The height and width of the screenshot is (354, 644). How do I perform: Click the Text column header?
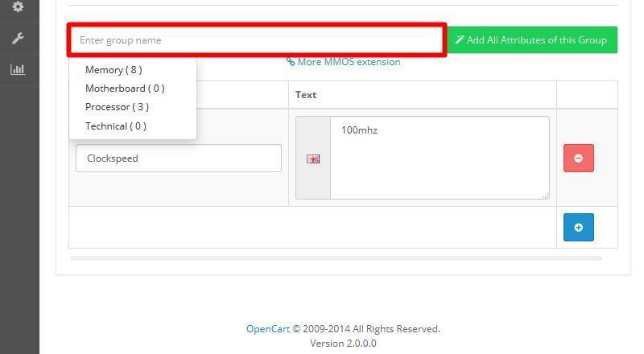click(306, 95)
